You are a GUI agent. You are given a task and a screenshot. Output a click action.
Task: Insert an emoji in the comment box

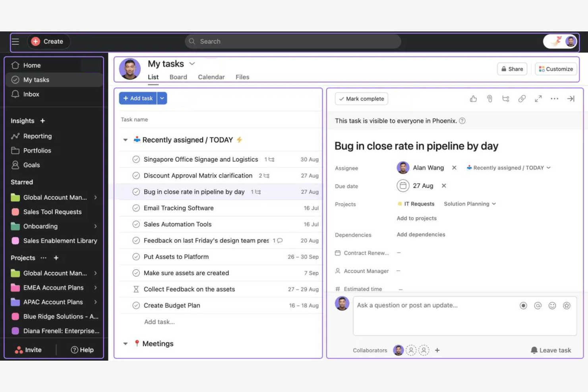552,305
